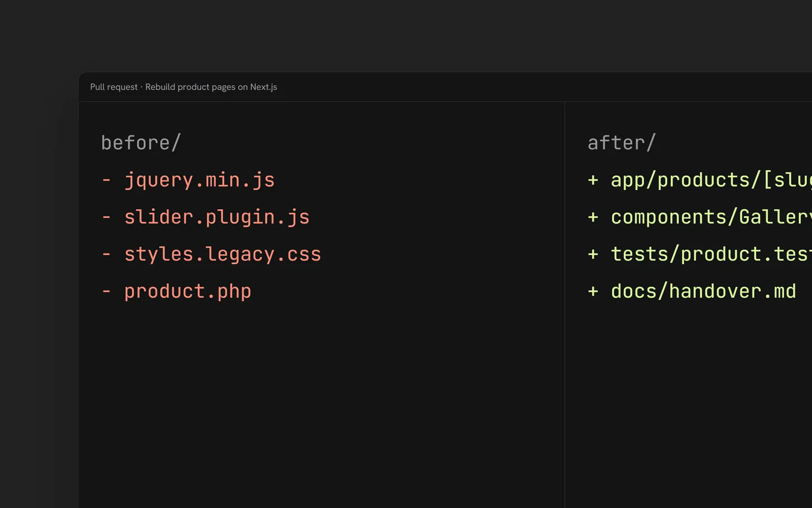Click the removed file slider.plugin.js
The height and width of the screenshot is (508, 812).
pyautogui.click(x=217, y=217)
